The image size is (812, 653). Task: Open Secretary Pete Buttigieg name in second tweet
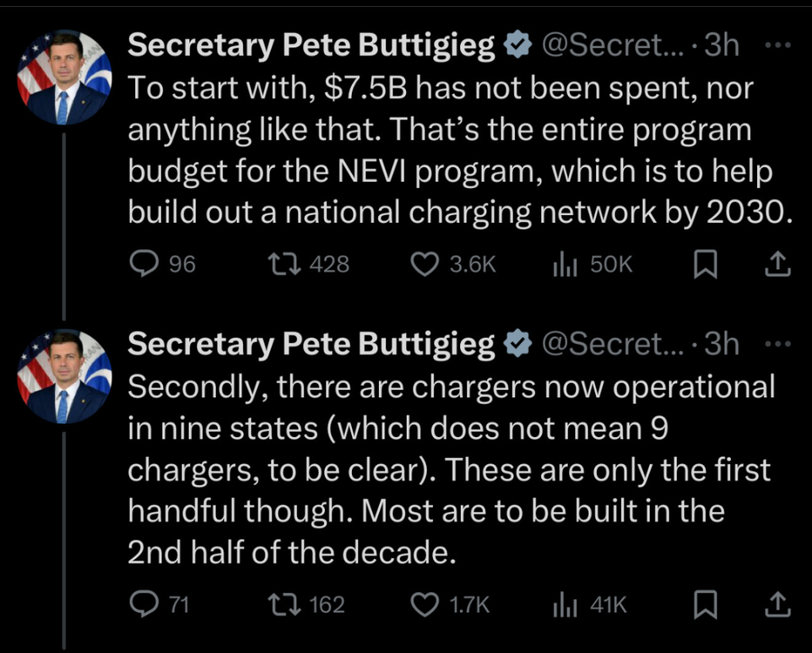click(311, 346)
